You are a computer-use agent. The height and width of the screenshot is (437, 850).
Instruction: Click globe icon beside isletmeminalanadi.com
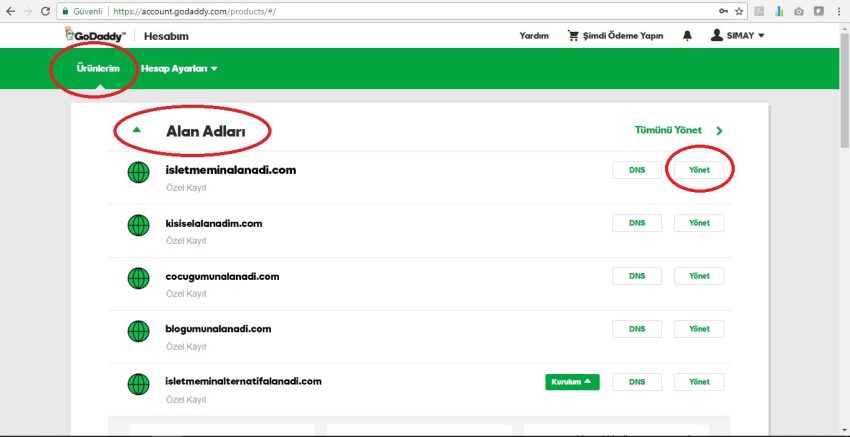139,172
